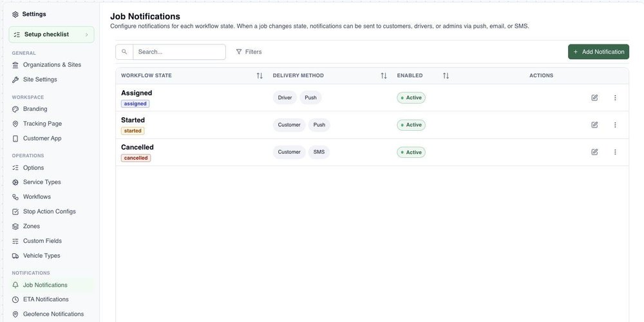Screen dimensions: 644x322
Task: Click the Options list icon
Action: tap(15, 168)
